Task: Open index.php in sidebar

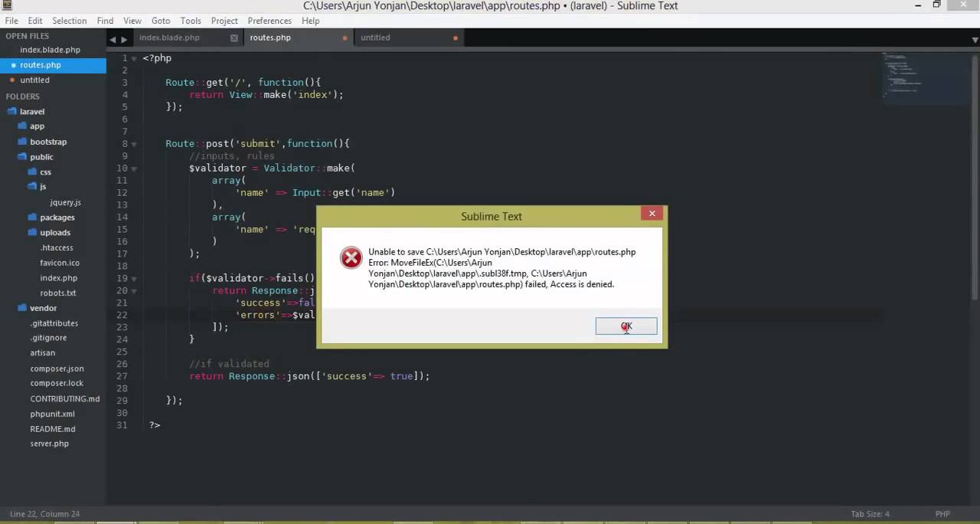Action: point(59,278)
